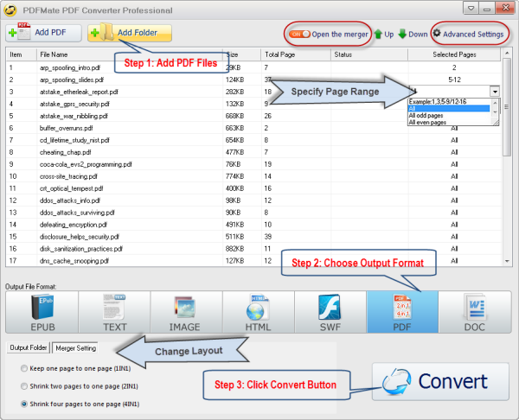519x420 pixels.
Task: Click the Item column header
Action: (x=21, y=54)
